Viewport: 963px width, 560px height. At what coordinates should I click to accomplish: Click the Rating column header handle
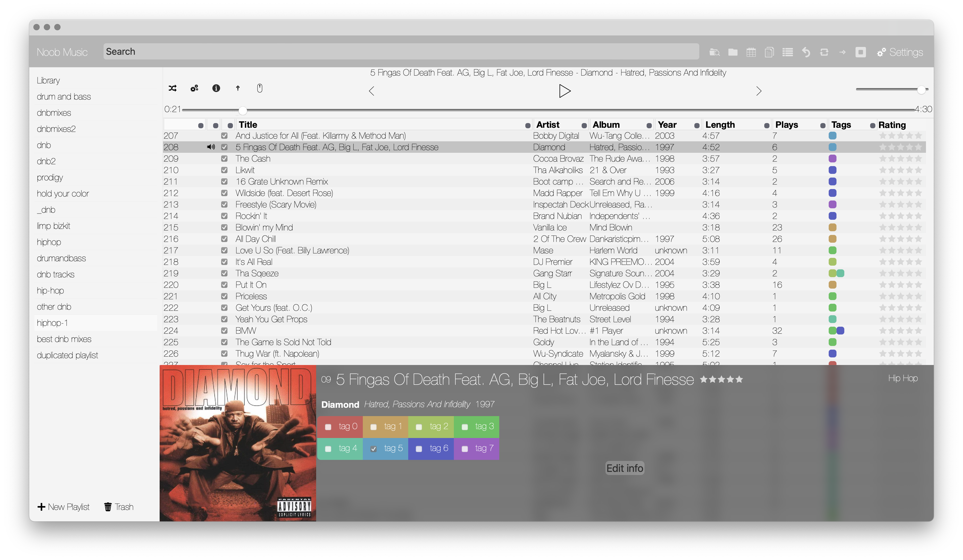tap(872, 125)
